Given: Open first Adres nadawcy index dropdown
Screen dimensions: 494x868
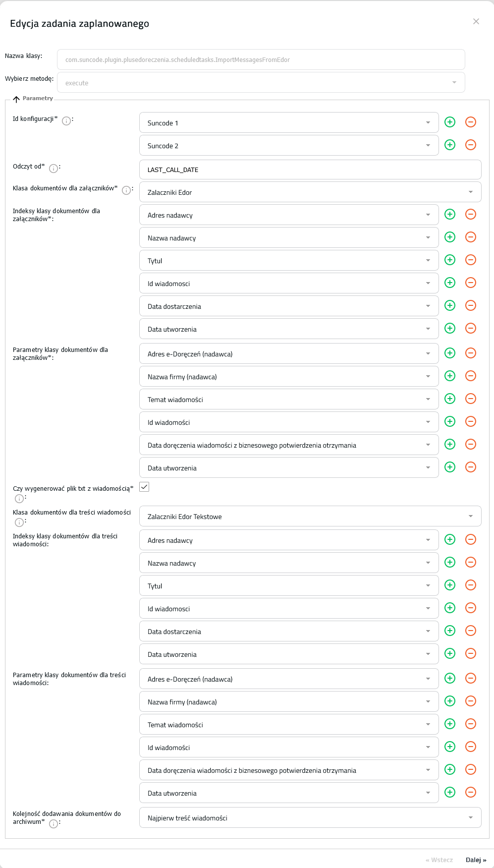Looking at the screenshot, I should pyautogui.click(x=289, y=215).
